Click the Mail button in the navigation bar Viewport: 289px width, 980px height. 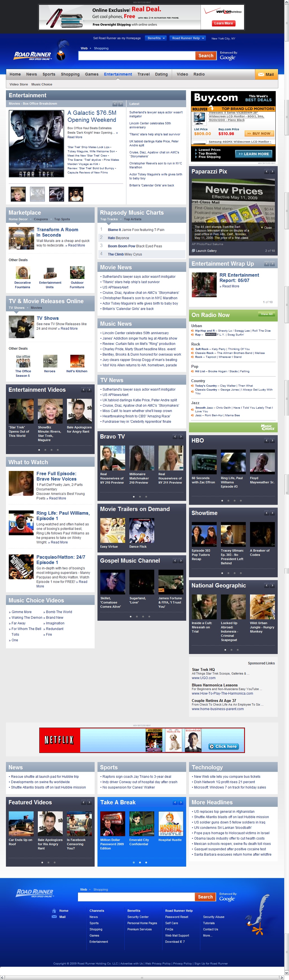click(x=266, y=74)
